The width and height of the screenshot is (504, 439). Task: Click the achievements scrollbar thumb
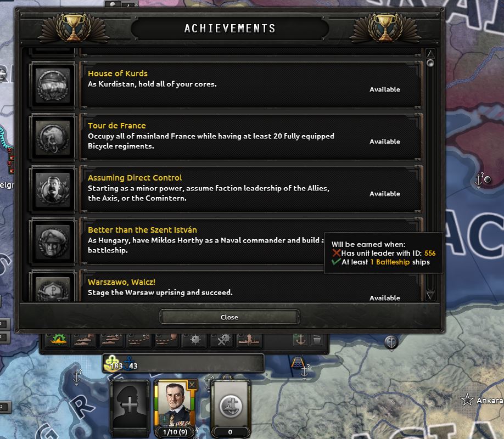click(430, 63)
